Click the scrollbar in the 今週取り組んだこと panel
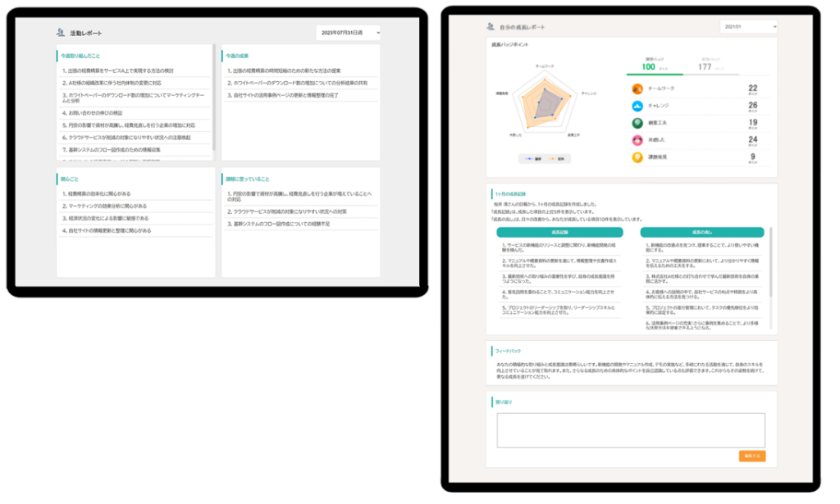840x504 pixels. (x=214, y=98)
